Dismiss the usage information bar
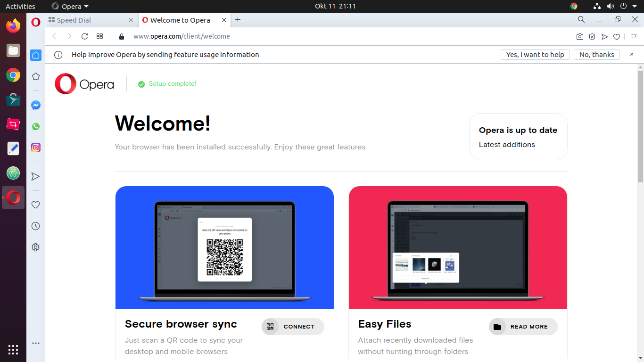 click(x=632, y=55)
